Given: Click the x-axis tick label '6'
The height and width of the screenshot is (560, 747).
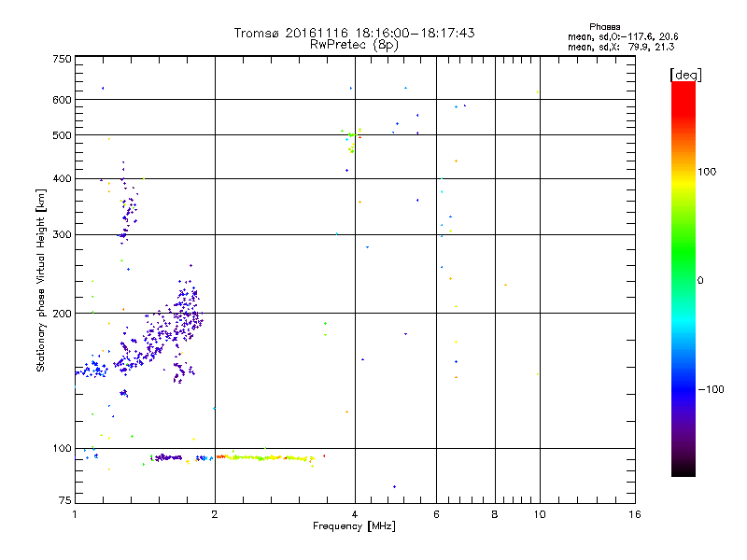Looking at the screenshot, I should click(x=436, y=514).
